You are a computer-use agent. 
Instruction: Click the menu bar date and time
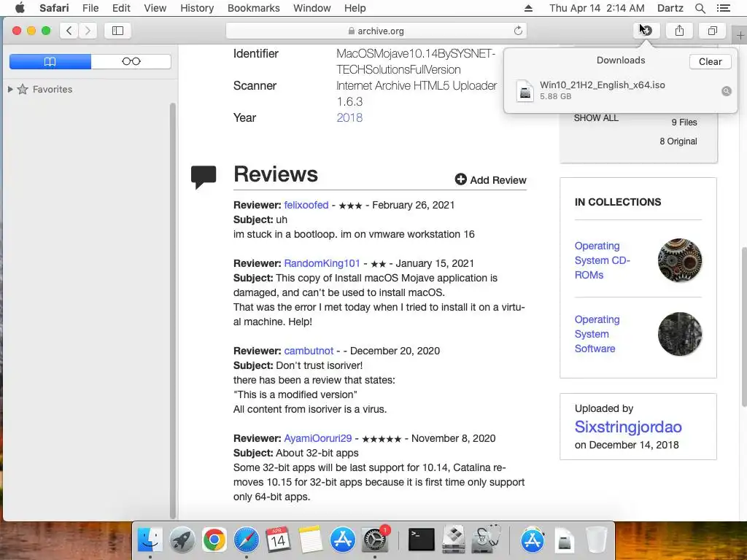597,8
